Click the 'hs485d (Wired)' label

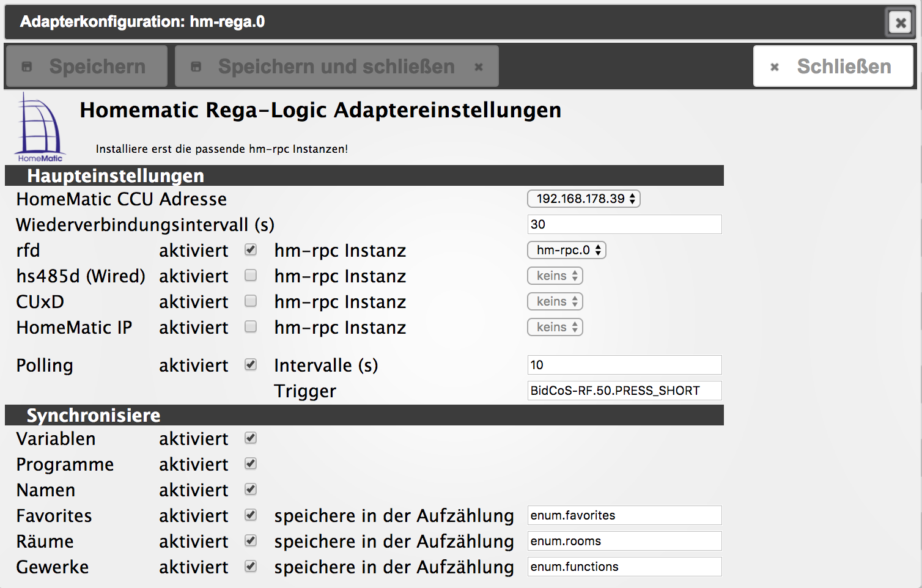pyautogui.click(x=81, y=276)
